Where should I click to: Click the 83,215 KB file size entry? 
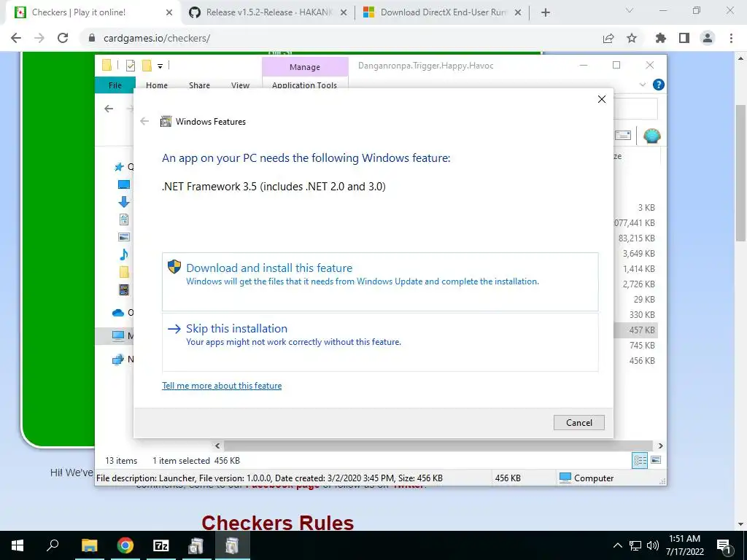(x=636, y=238)
